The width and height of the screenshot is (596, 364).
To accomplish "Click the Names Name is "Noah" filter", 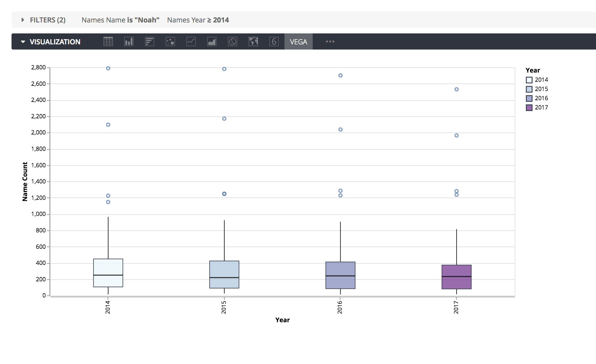I will tap(120, 20).
